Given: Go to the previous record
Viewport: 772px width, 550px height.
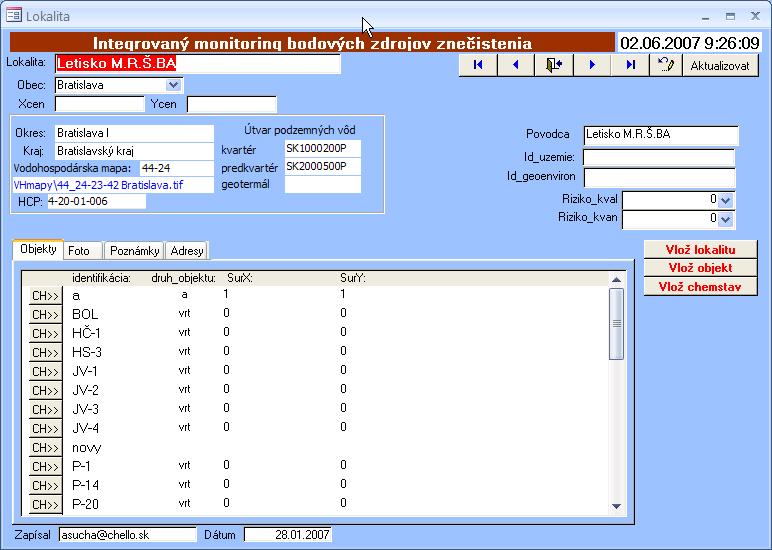Looking at the screenshot, I should tap(516, 65).
